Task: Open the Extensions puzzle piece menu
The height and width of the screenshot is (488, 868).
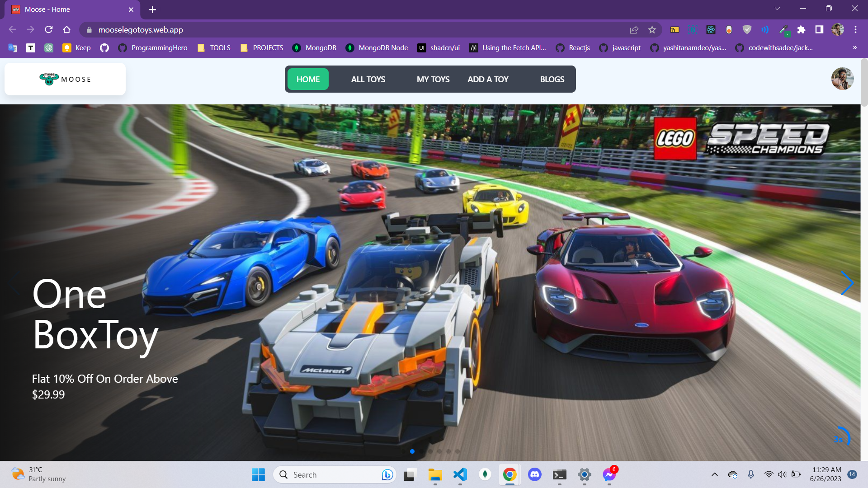Action: pyautogui.click(x=801, y=29)
